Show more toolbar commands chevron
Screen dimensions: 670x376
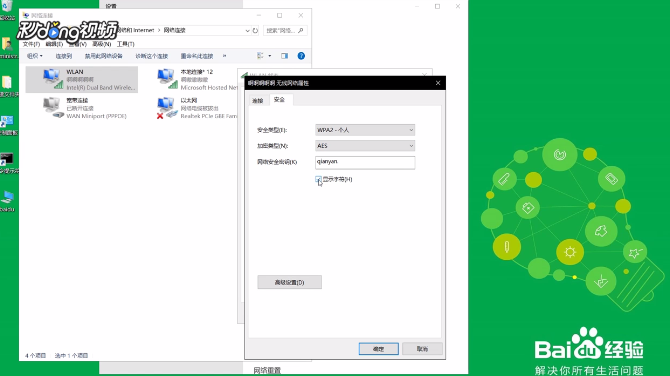tap(224, 56)
